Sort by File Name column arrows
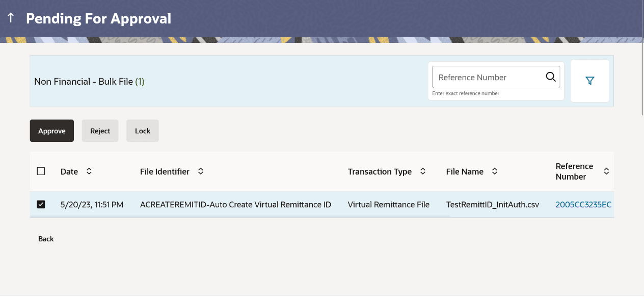This screenshot has height=297, width=644. (x=494, y=171)
